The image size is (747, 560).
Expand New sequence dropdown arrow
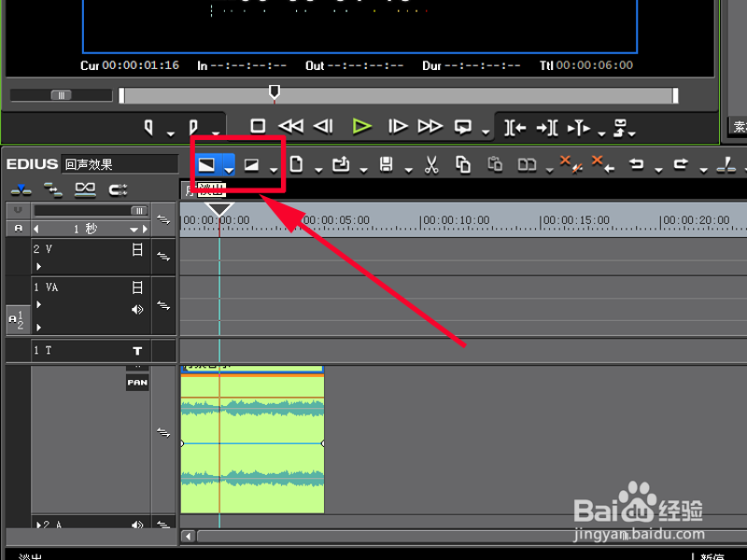click(318, 170)
